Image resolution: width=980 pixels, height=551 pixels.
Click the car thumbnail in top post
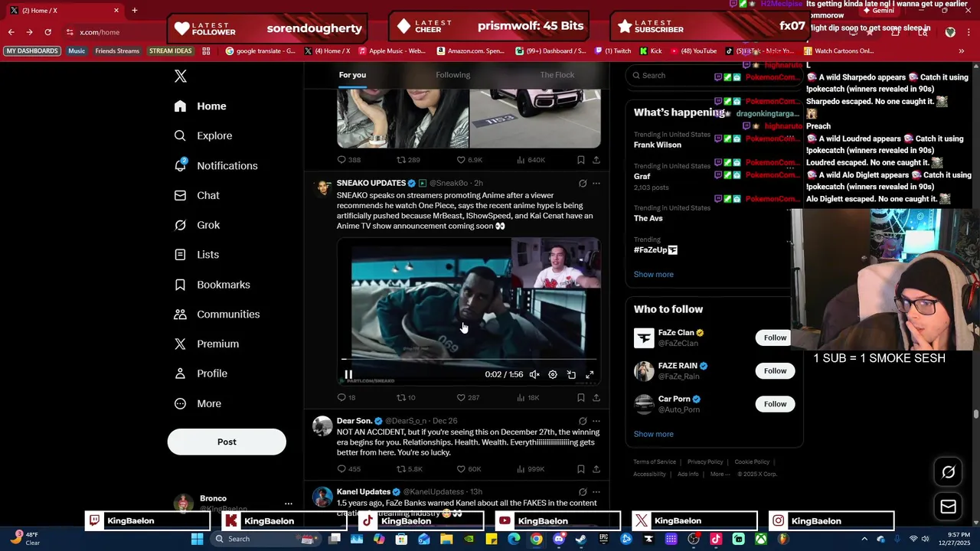(535, 118)
